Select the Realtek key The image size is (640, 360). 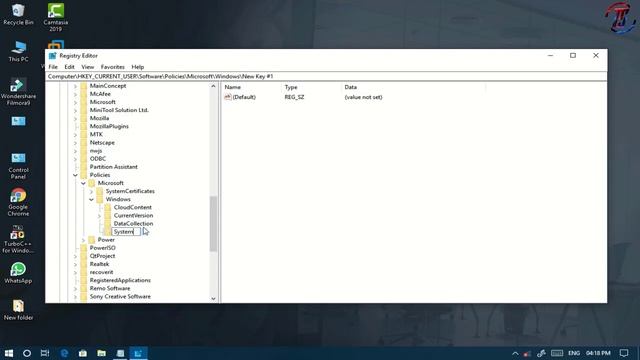[99, 264]
